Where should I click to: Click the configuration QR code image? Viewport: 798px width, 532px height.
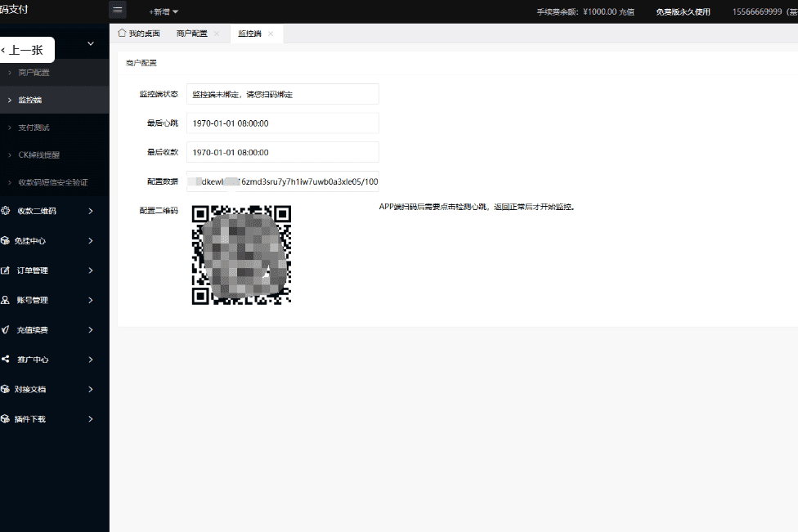pos(241,255)
